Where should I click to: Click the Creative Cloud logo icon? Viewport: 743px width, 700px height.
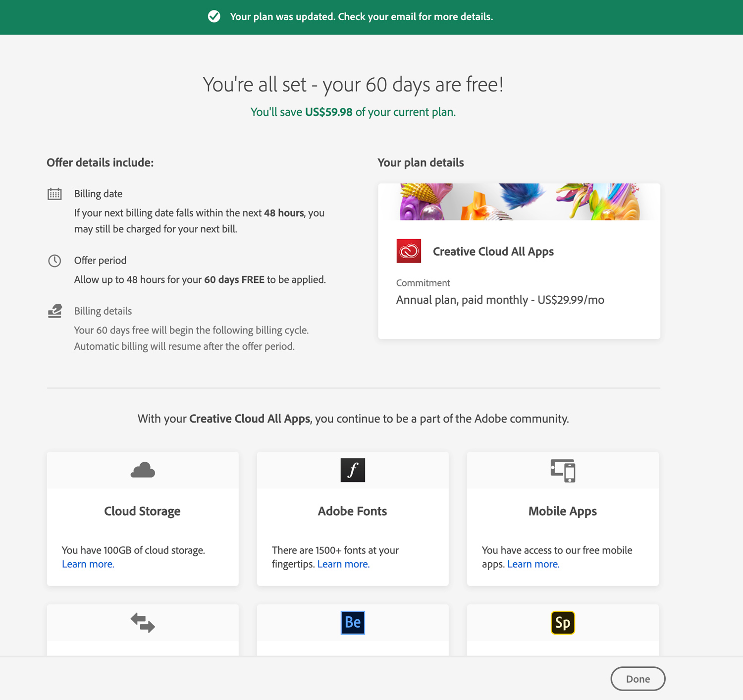coord(409,251)
